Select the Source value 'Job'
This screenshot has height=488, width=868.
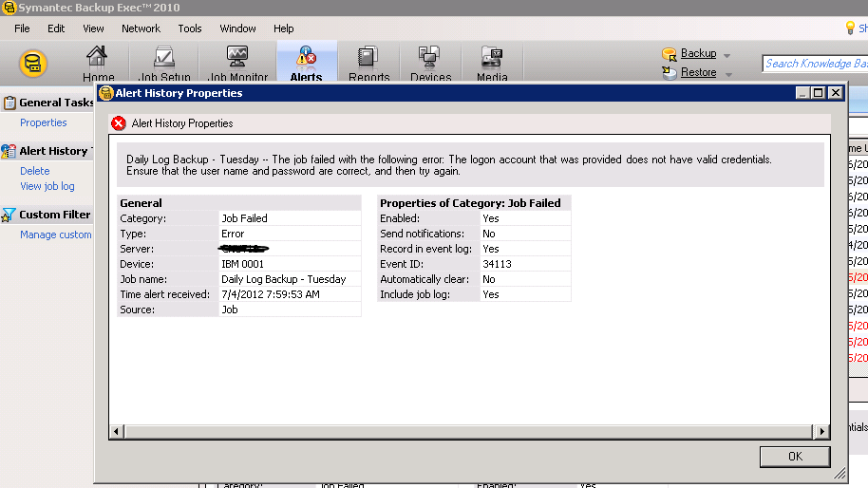tap(230, 310)
